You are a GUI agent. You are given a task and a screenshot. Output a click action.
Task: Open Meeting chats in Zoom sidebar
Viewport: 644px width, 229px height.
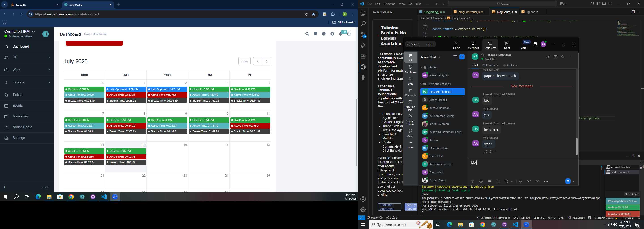tap(410, 106)
